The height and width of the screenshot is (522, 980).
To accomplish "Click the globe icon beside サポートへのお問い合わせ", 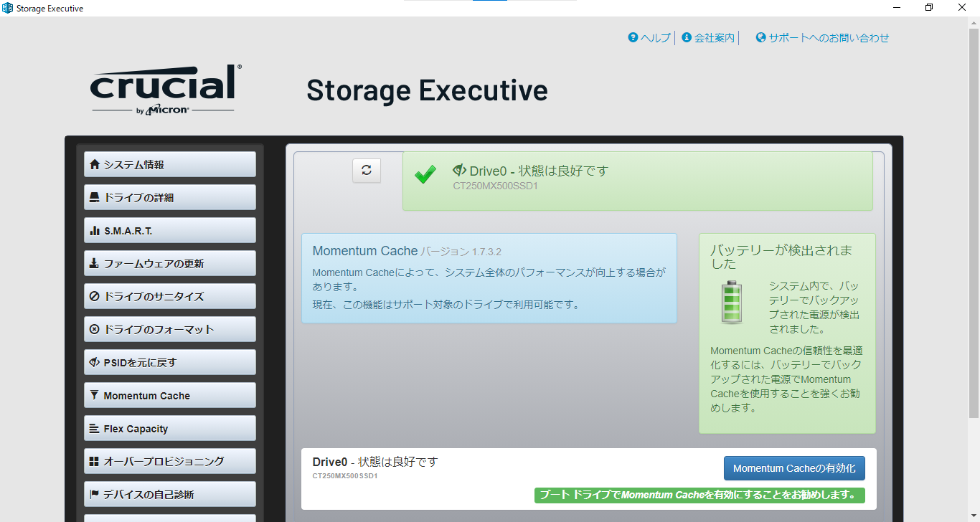I will [x=761, y=37].
